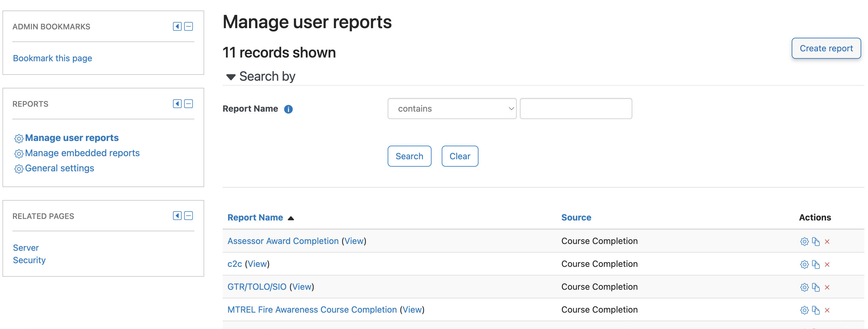This screenshot has height=329, width=868.
Task: Delete the GTR/TOLO/SIO report
Action: click(827, 288)
